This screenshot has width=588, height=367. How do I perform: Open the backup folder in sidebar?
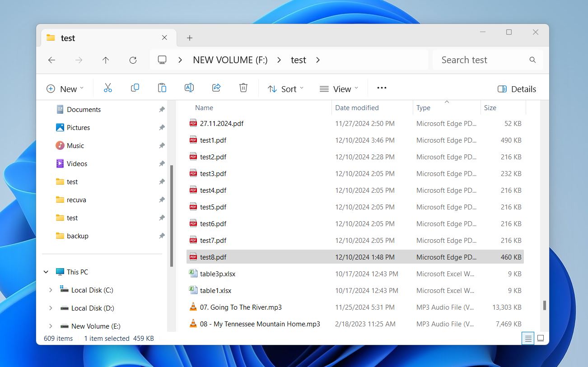[x=78, y=236]
